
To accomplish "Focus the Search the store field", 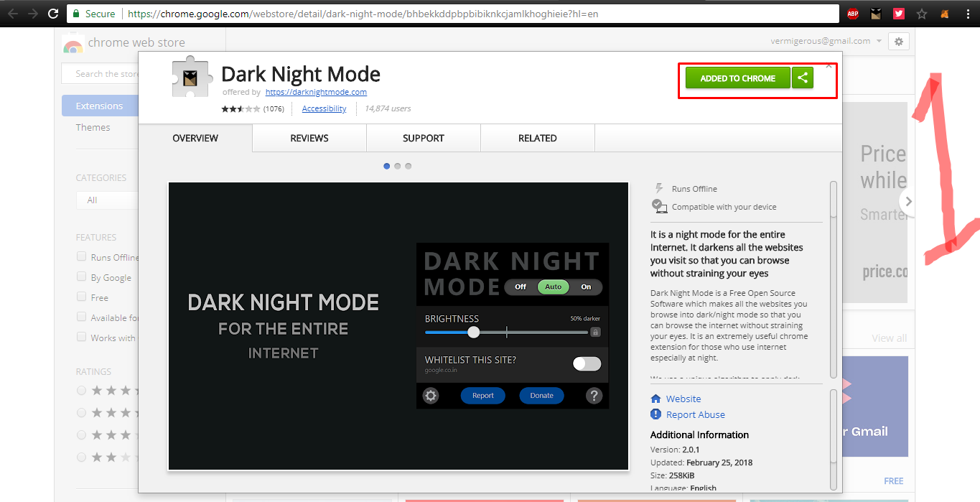I will [101, 73].
